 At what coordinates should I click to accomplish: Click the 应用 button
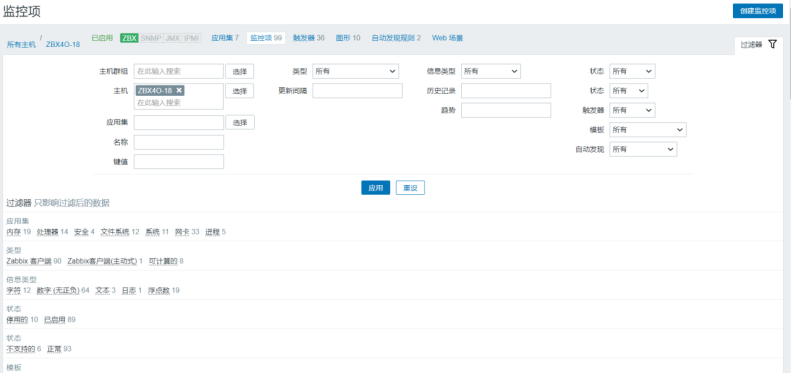pos(375,188)
